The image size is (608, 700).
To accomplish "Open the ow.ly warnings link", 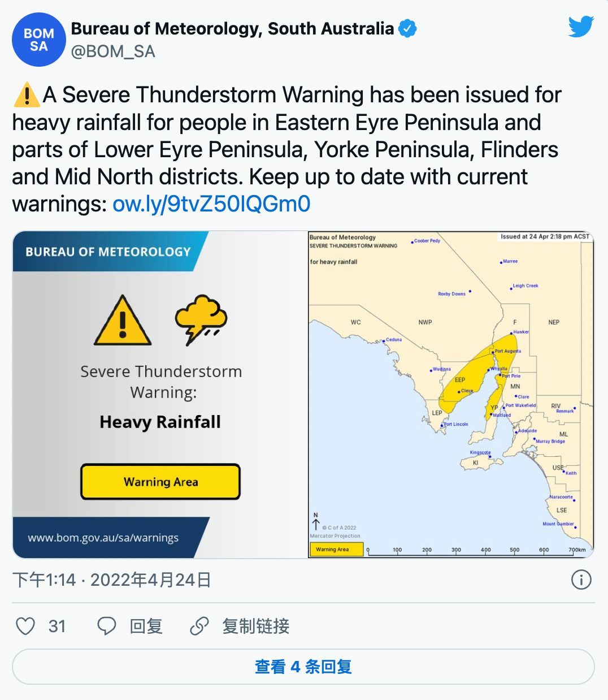I will coord(211,204).
